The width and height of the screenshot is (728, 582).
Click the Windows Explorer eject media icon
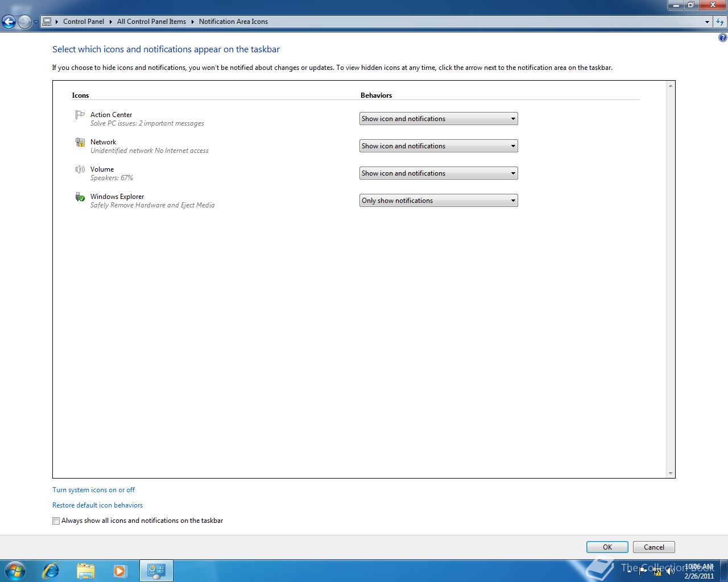pos(80,197)
